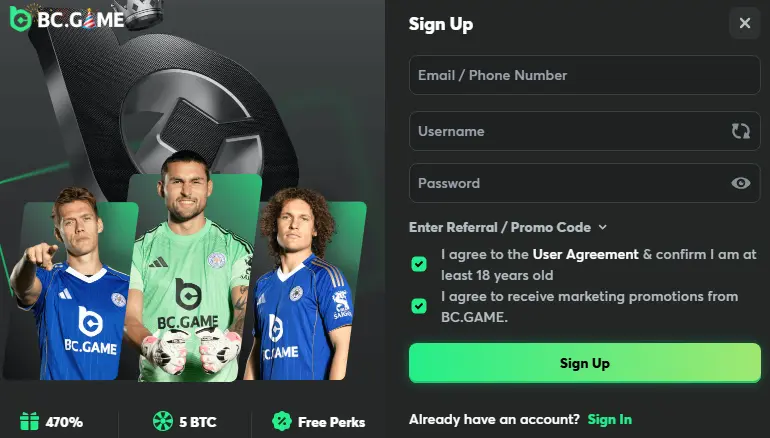Click the chevron beside Promo Code
The width and height of the screenshot is (770, 438).
(603, 227)
